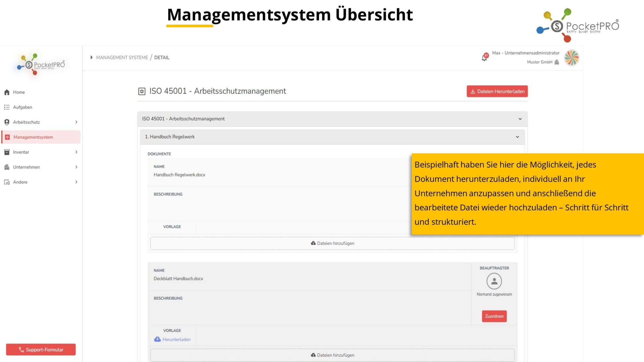Click the Inventar archive box icon
Screen dimensions: 644x362
click(x=7, y=152)
